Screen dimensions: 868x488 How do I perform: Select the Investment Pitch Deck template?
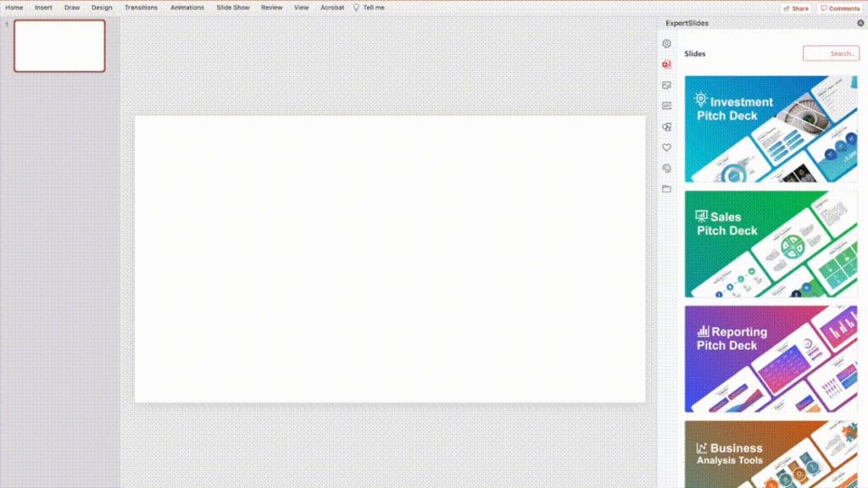click(771, 129)
